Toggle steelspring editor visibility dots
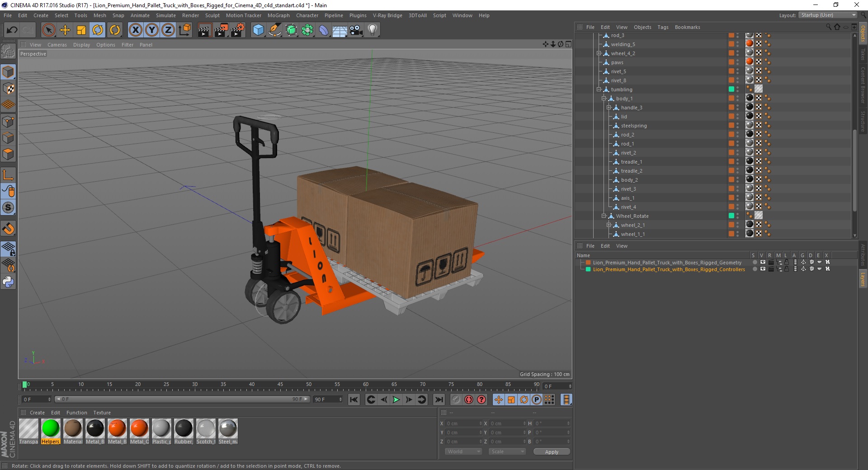Screen dimensions: 868x470 click(x=738, y=126)
